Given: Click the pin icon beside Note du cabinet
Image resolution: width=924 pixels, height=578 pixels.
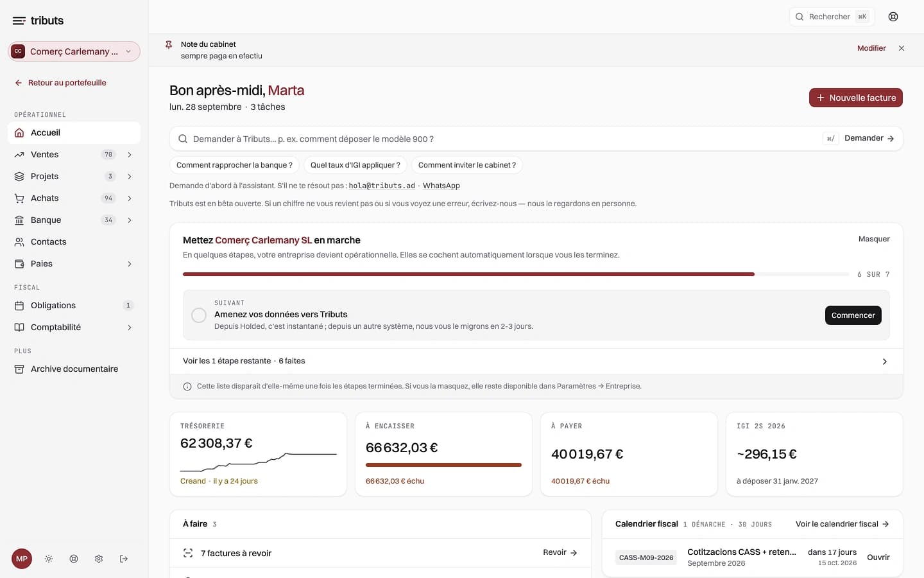Looking at the screenshot, I should tap(169, 45).
